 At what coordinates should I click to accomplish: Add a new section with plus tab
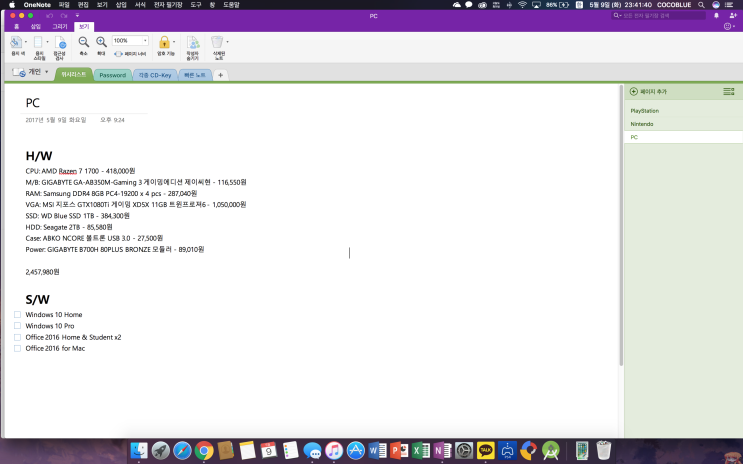(220, 75)
